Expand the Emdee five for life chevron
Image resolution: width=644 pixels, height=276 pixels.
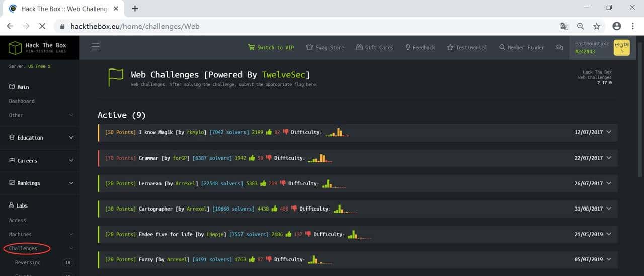(609, 234)
